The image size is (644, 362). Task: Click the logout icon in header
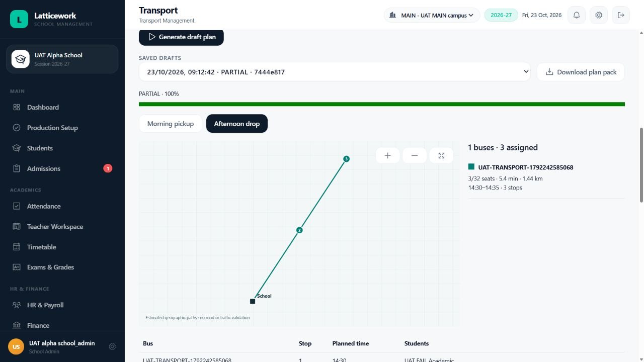(x=621, y=15)
